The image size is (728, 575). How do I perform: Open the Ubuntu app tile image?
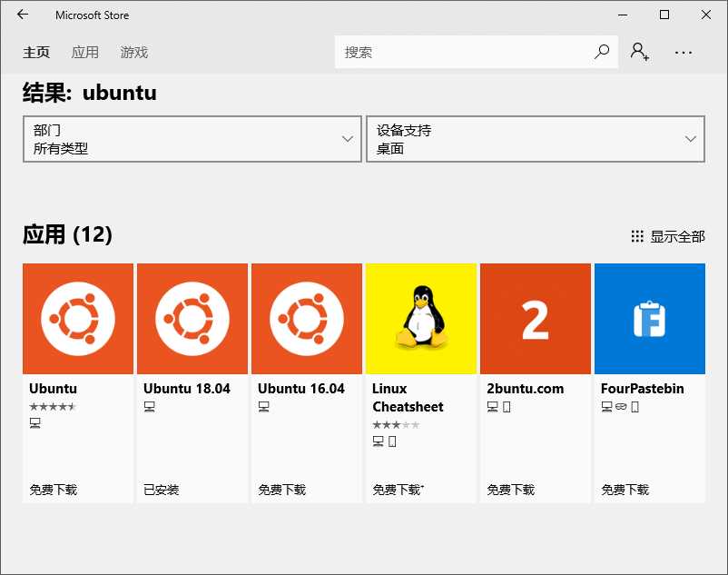(78, 319)
